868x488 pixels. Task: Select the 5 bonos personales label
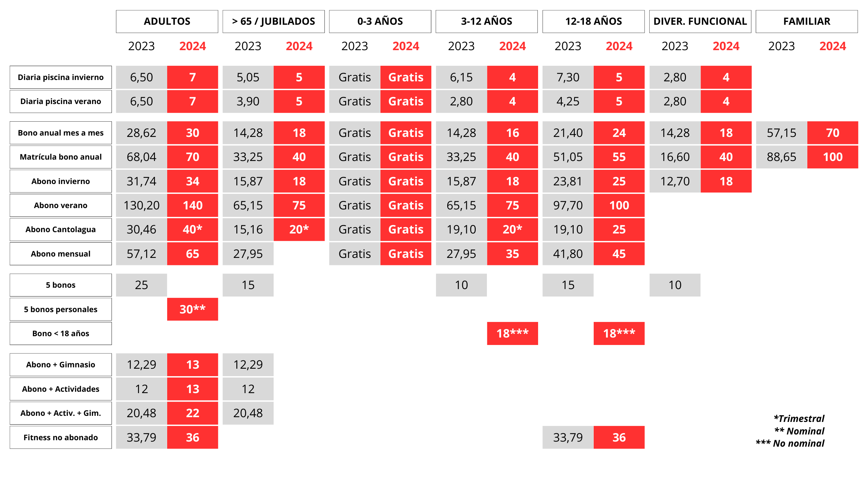pos(61,309)
